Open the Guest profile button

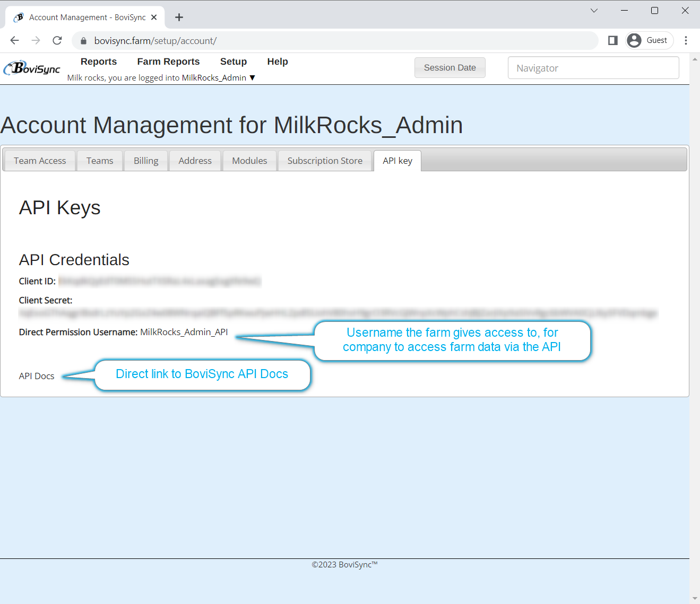(x=650, y=40)
